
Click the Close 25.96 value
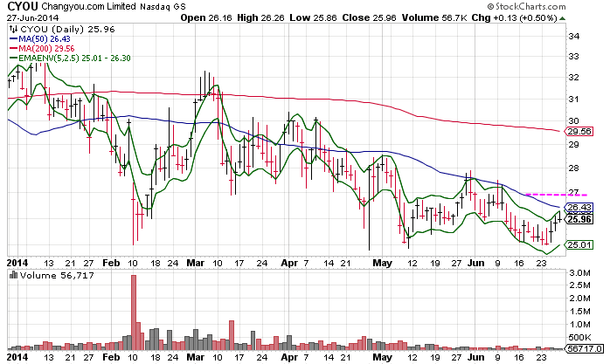[x=369, y=17]
